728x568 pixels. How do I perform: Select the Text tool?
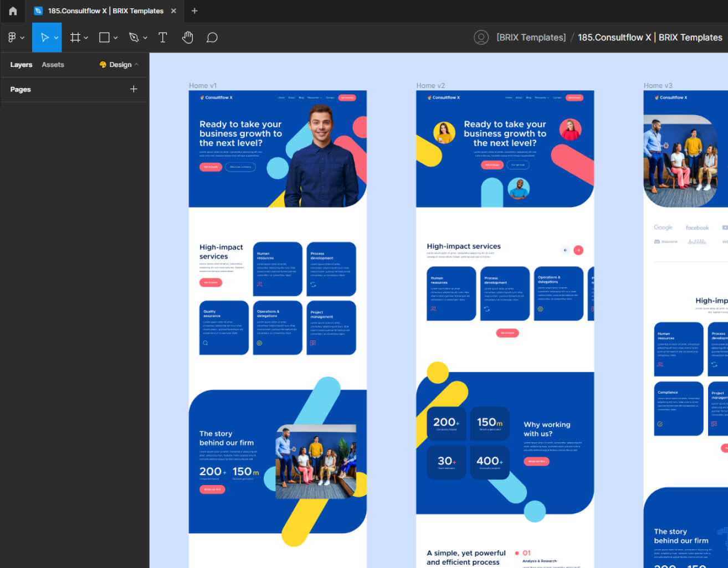[x=163, y=37]
